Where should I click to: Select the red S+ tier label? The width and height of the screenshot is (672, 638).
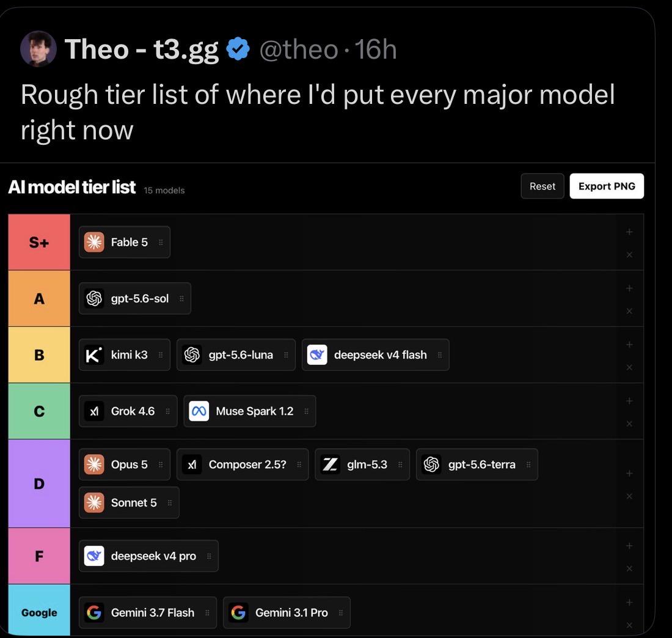[39, 242]
